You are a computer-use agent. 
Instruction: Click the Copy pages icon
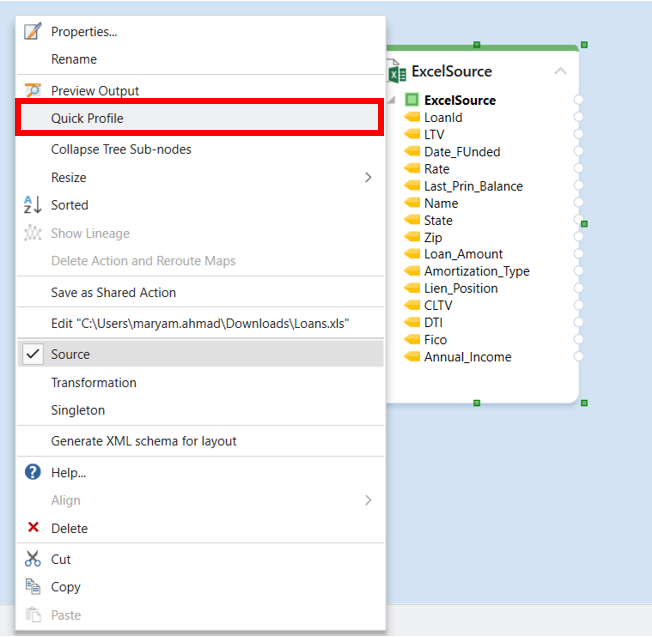pyautogui.click(x=32, y=587)
